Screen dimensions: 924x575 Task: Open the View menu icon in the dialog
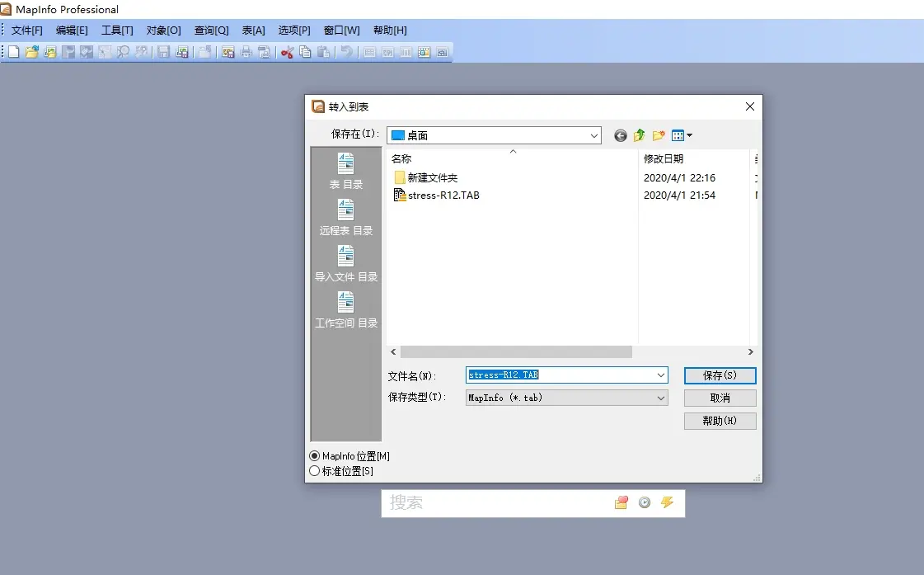(x=682, y=135)
